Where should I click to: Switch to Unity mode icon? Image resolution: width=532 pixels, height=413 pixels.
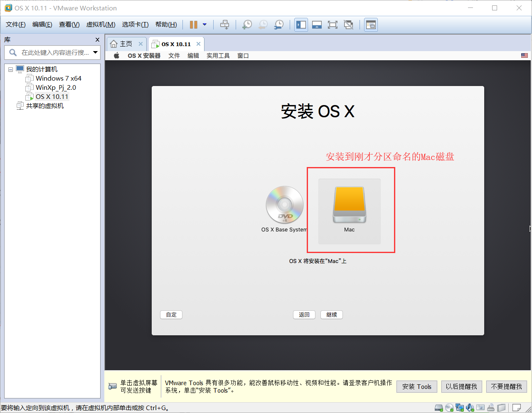point(349,25)
